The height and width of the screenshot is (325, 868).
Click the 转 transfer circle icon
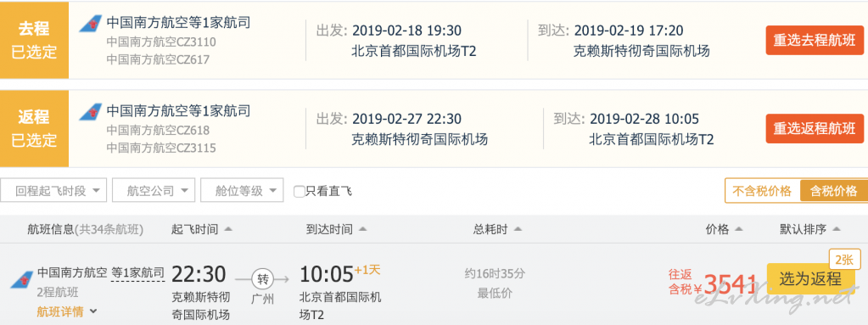262,278
